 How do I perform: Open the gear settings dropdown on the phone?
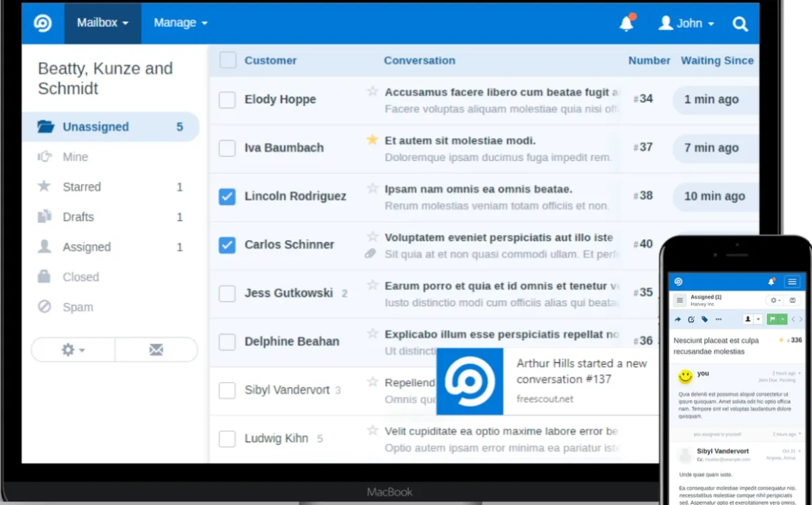[x=775, y=300]
